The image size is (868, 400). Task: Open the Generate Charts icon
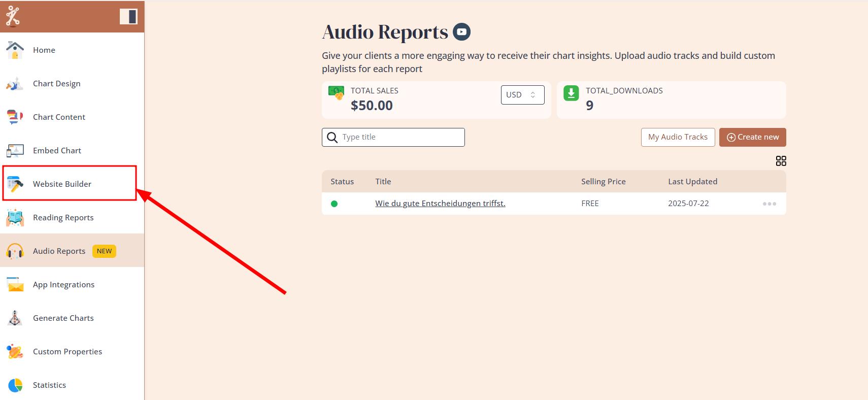(x=15, y=318)
